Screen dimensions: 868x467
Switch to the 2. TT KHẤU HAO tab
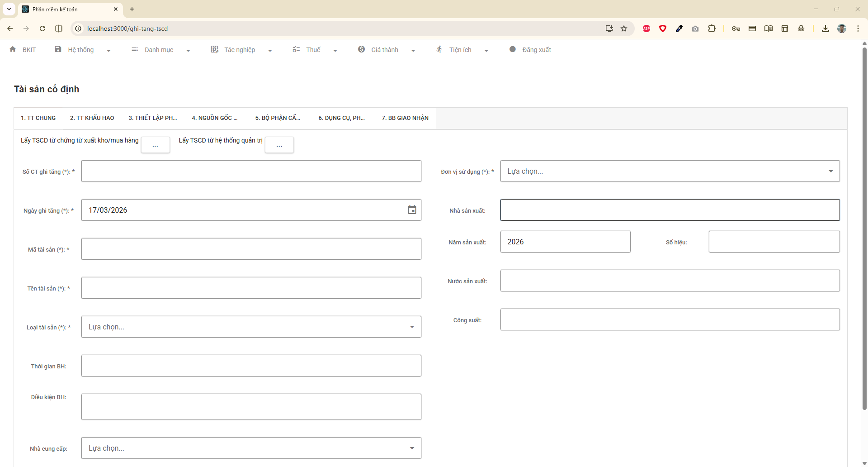pos(92,118)
